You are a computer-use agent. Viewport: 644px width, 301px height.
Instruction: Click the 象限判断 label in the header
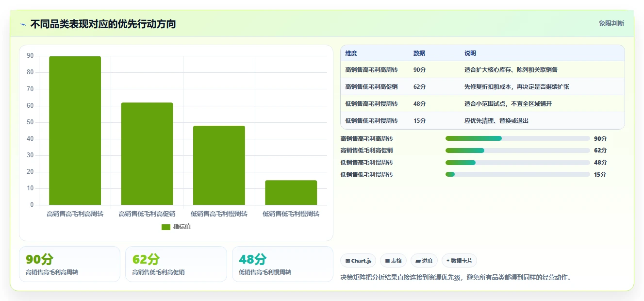coord(611,23)
